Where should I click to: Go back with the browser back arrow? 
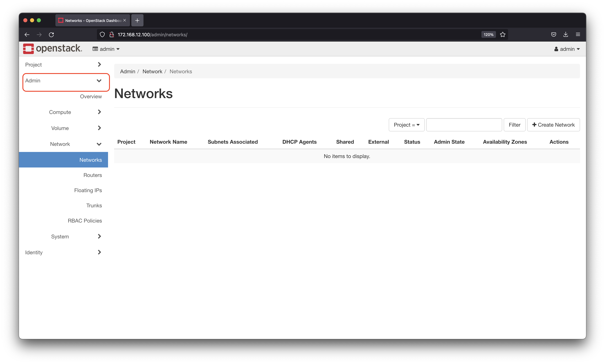click(27, 35)
